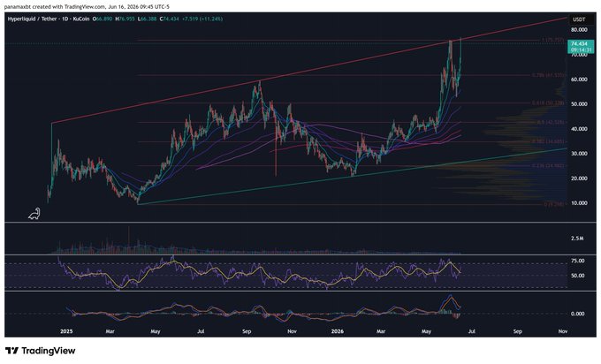Click the close value C74.434
The height and width of the screenshot is (364, 601).
tap(169, 19)
